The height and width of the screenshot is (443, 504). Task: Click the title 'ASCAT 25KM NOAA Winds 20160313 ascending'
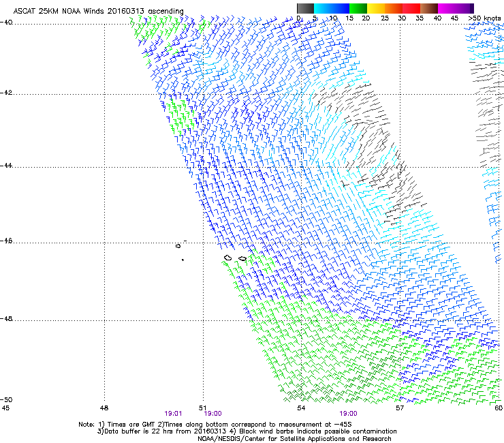[x=98, y=12]
